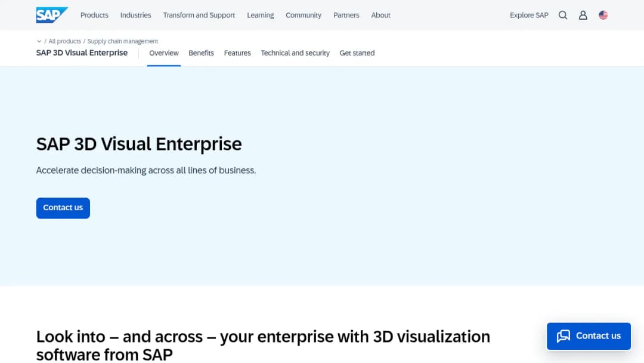Viewport: 644px width, 363px height.
Task: Switch to Technical and security tab
Action: coord(295,53)
